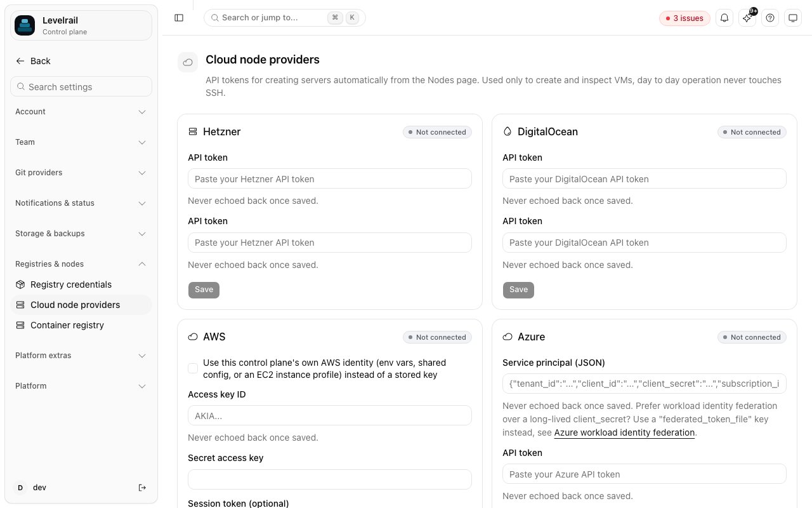Click the Azure Service principal JSON field
This screenshot has width=812, height=508.
click(645, 384)
